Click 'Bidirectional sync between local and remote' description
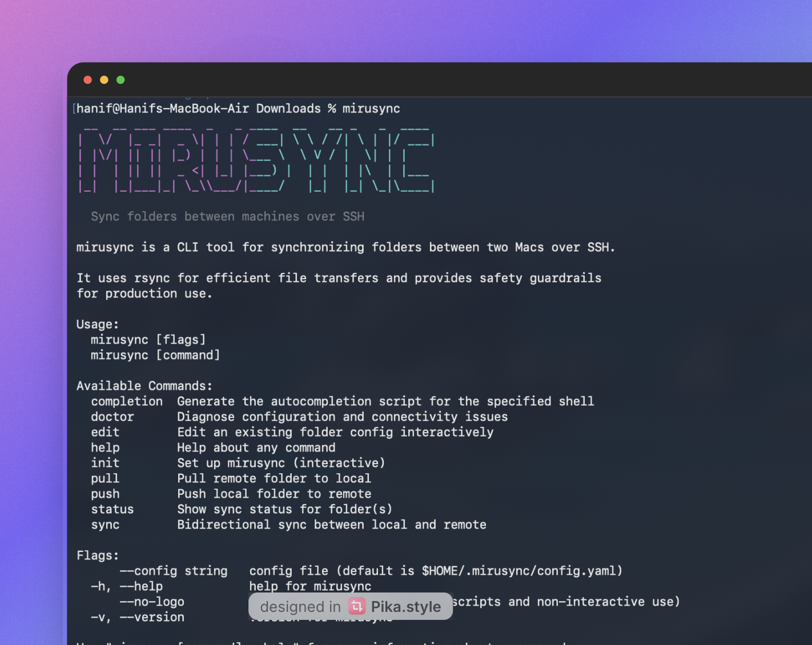 click(332, 525)
